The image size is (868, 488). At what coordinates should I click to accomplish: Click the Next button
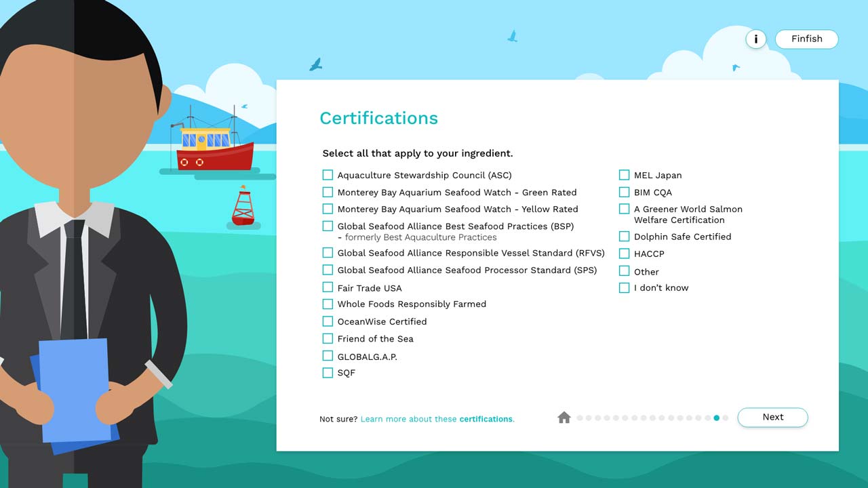pyautogui.click(x=772, y=418)
